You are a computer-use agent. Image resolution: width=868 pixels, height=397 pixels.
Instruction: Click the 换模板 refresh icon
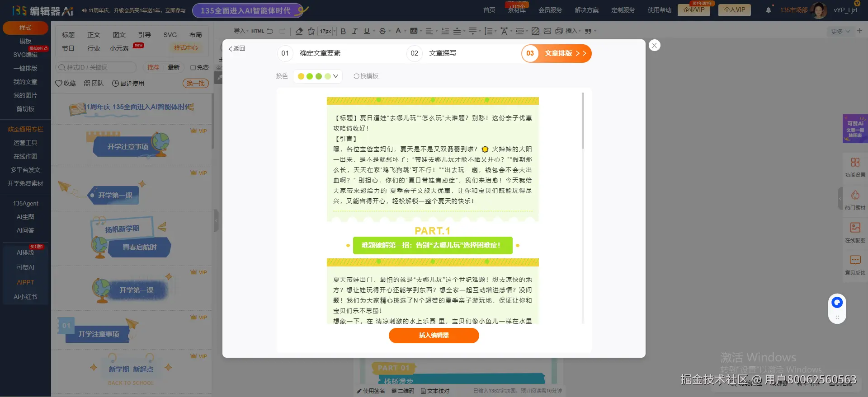coord(356,76)
